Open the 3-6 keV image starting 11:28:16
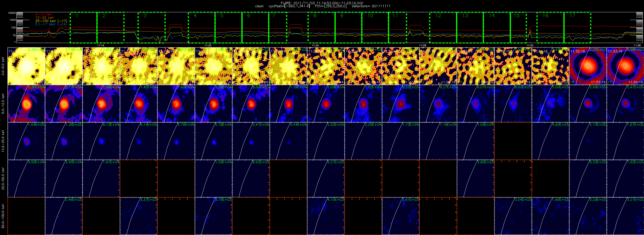This screenshot has width=644, height=235. point(438,66)
